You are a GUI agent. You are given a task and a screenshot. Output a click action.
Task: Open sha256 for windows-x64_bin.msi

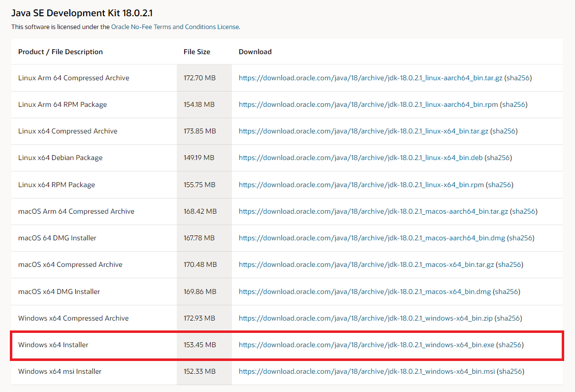tap(511, 371)
